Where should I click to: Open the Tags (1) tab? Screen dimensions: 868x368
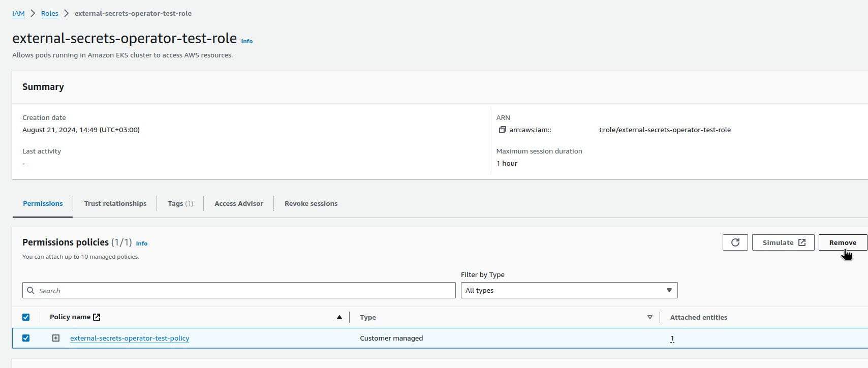click(x=180, y=203)
